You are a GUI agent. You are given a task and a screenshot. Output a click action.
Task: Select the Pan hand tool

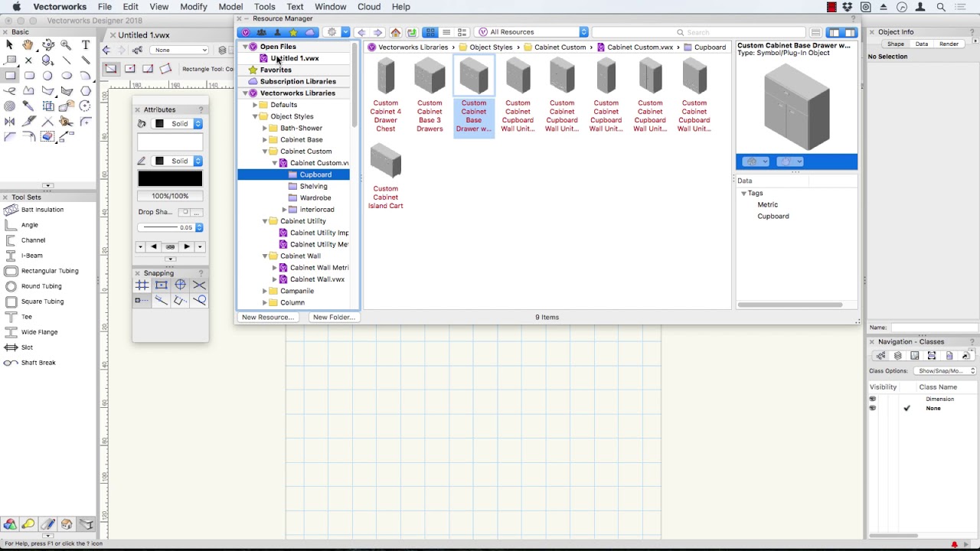pyautogui.click(x=28, y=45)
